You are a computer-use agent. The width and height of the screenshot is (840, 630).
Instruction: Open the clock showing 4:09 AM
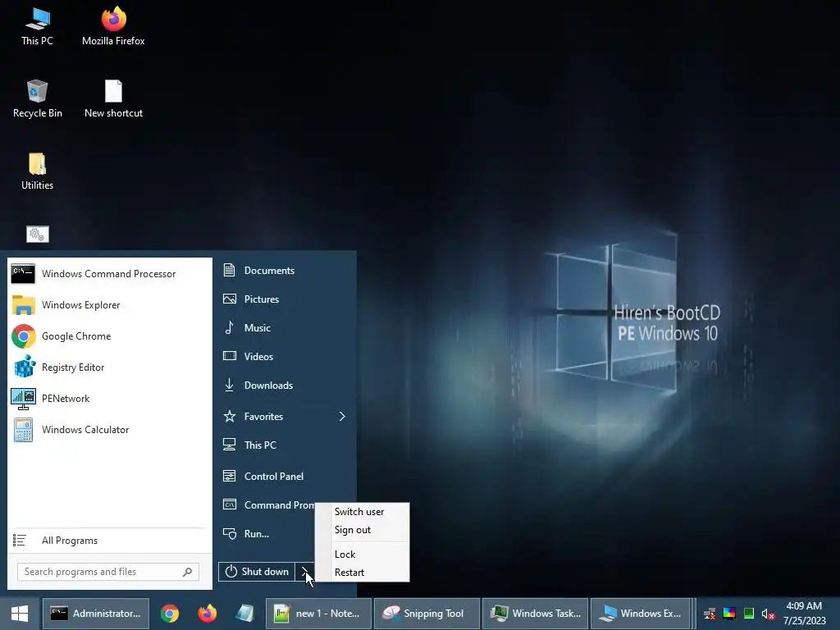(804, 614)
